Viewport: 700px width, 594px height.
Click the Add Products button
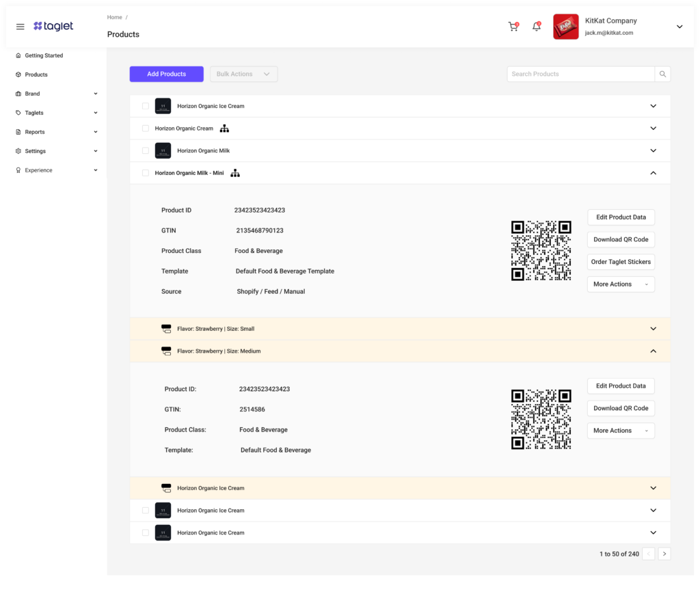click(x=167, y=74)
